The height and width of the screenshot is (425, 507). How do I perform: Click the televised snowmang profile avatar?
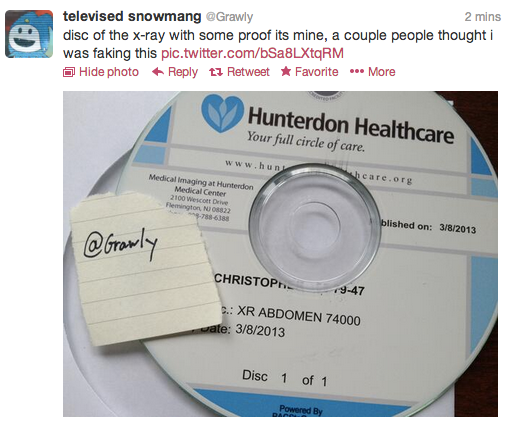pos(29,34)
